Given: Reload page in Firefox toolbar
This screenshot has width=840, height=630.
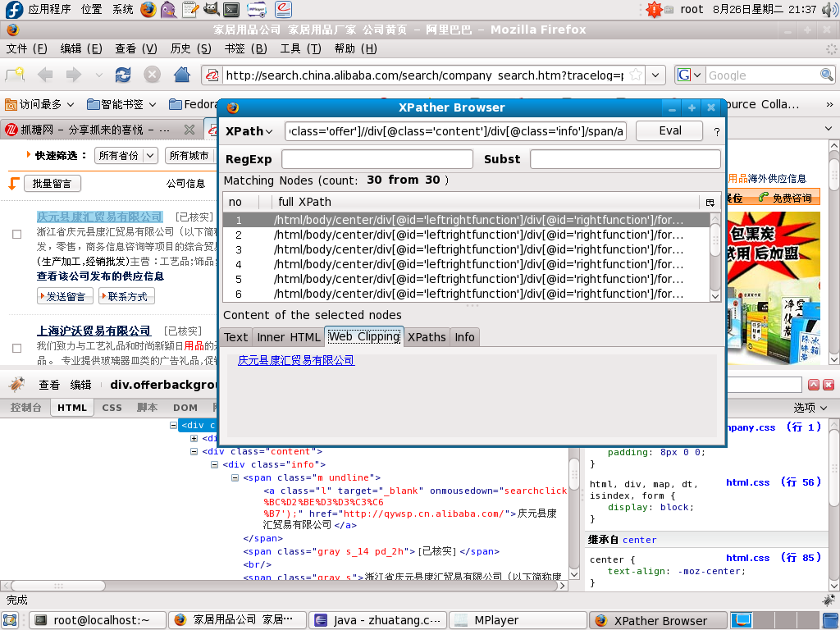Looking at the screenshot, I should click(x=123, y=75).
